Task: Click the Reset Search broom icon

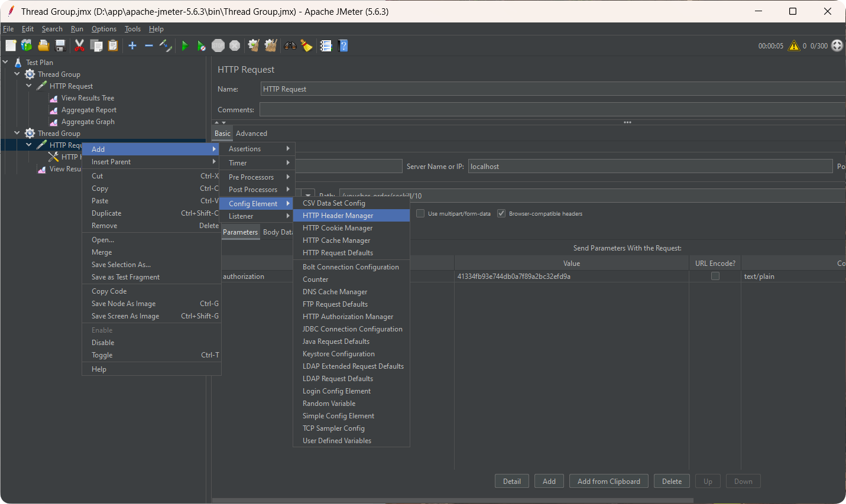Action: (307, 45)
